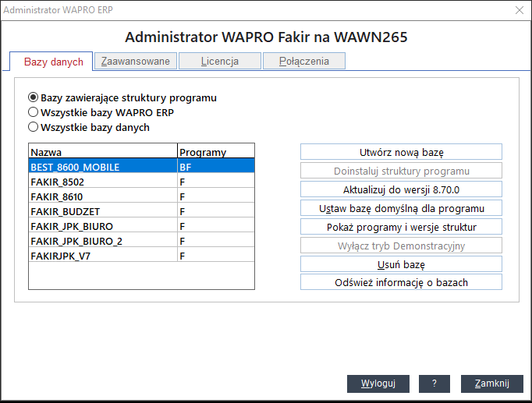This screenshot has width=532, height=403.
Task: Click the 'BF' program cell
Action: coord(216,167)
